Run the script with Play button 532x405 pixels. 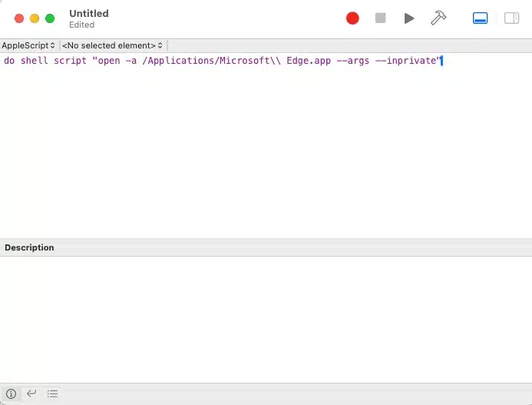click(x=409, y=18)
